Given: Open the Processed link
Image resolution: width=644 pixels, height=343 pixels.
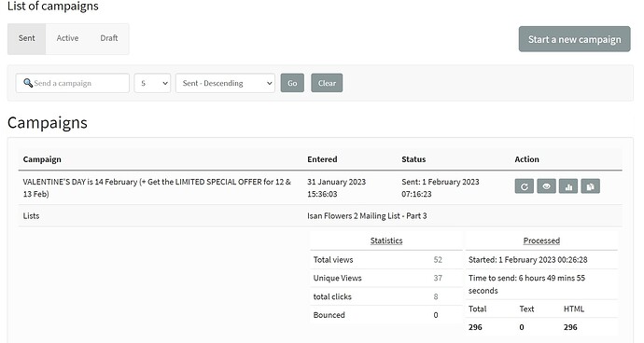Looking at the screenshot, I should click(x=541, y=240).
